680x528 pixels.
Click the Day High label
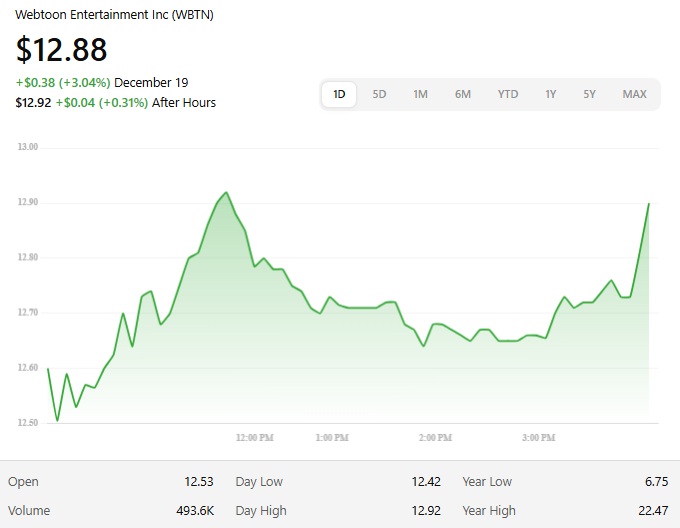[x=261, y=511]
